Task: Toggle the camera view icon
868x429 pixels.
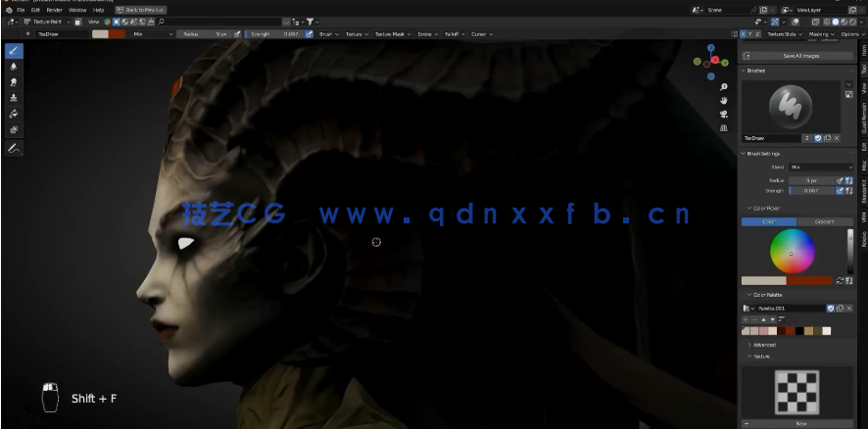Action: [x=724, y=114]
